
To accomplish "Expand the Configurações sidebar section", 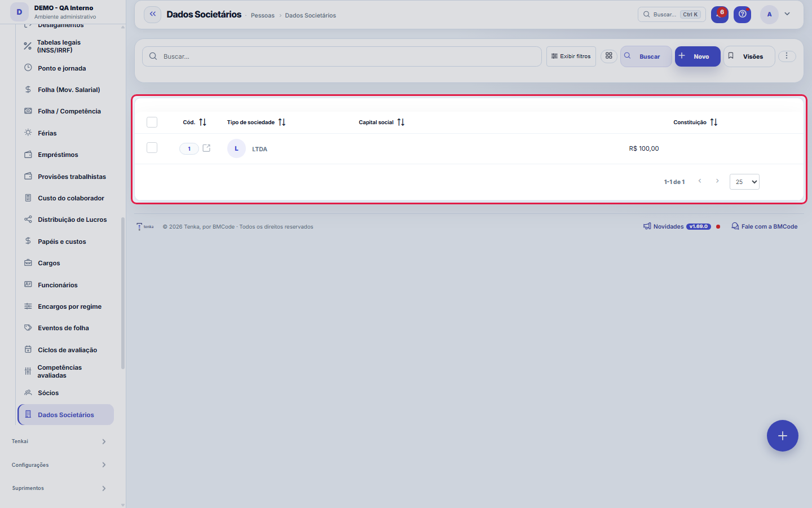I will pos(59,465).
